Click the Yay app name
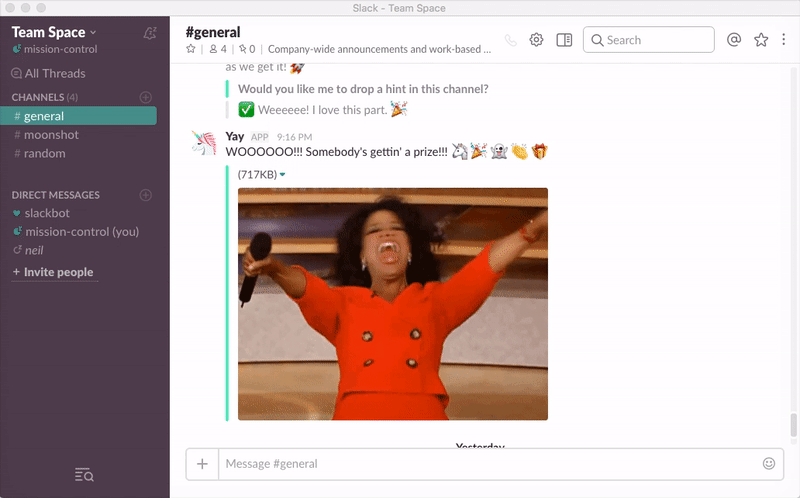800x498 pixels. click(235, 136)
